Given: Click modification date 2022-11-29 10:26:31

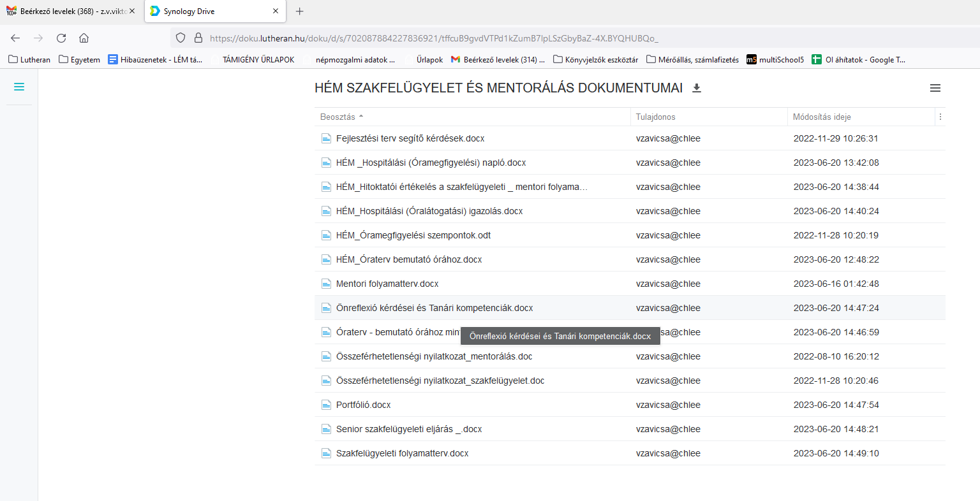Looking at the screenshot, I should pos(836,138).
